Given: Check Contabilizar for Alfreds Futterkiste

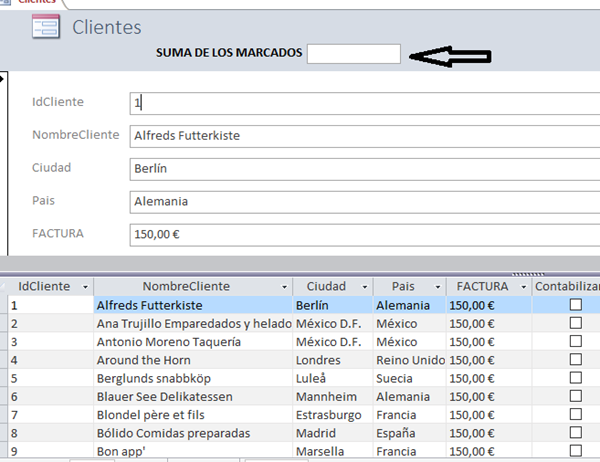Looking at the screenshot, I should coord(575,305).
